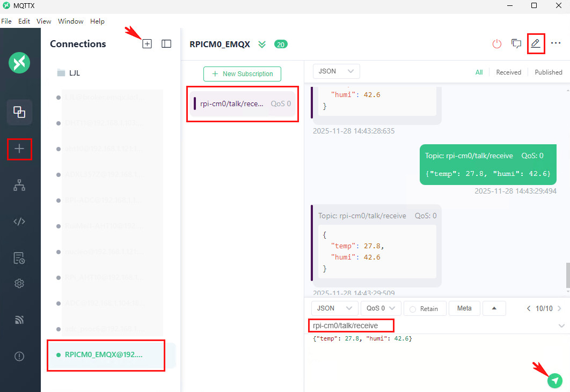Image resolution: width=570 pixels, height=392 pixels.
Task: Maximize the MQTTX window
Action: click(534, 5)
